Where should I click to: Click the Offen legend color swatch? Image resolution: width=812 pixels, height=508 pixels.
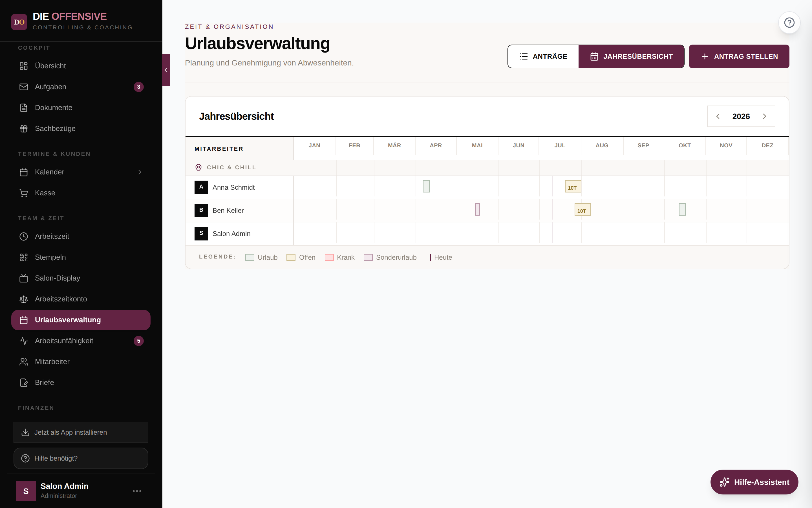pos(291,257)
